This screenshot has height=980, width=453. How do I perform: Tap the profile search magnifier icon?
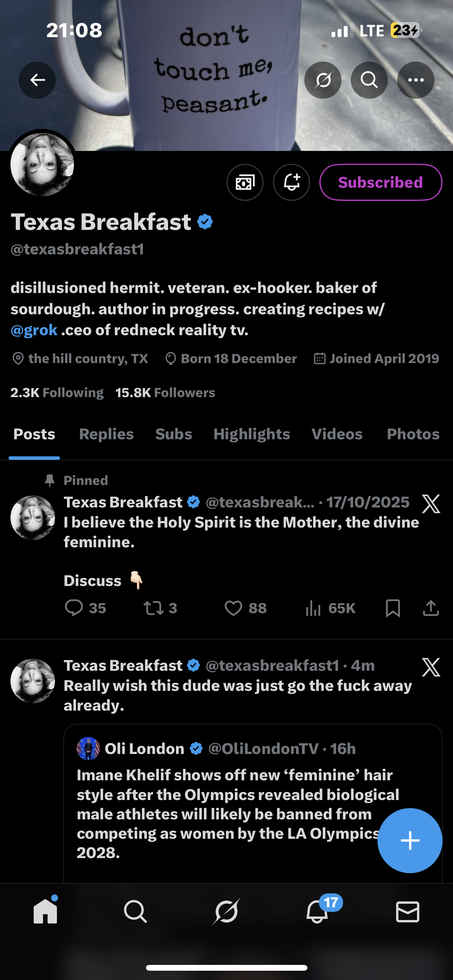click(x=369, y=80)
